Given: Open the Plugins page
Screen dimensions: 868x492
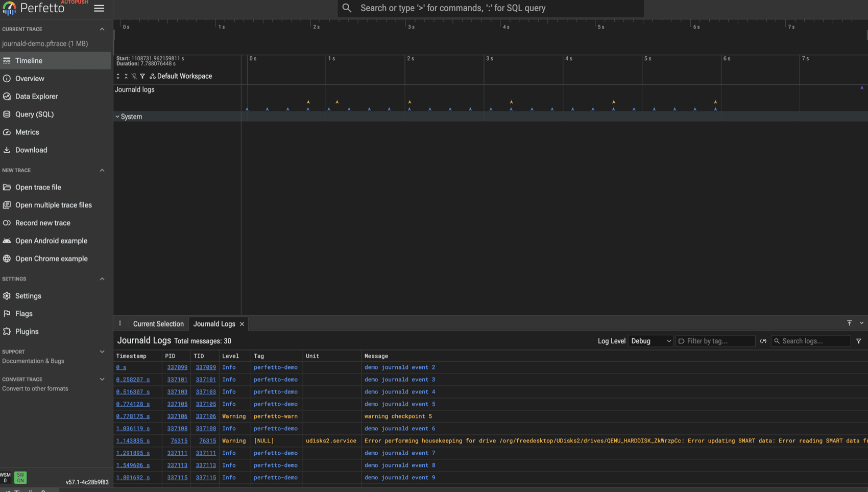Looking at the screenshot, I should [55, 332].
